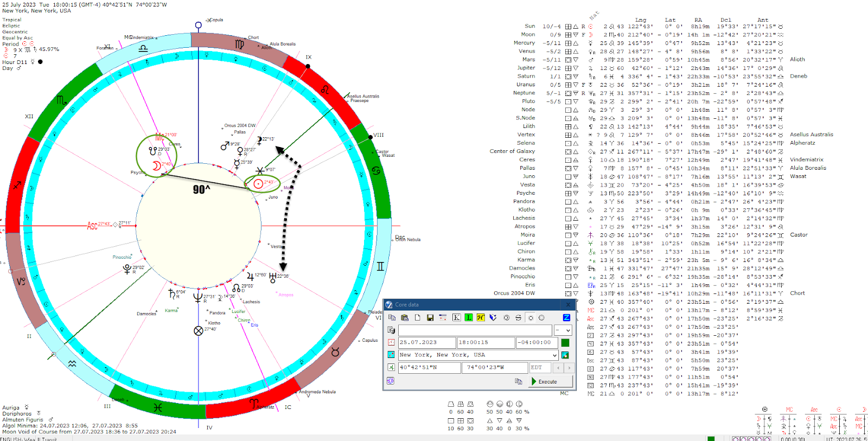Open the calendar icon in Core data toolbar

(x=443, y=317)
